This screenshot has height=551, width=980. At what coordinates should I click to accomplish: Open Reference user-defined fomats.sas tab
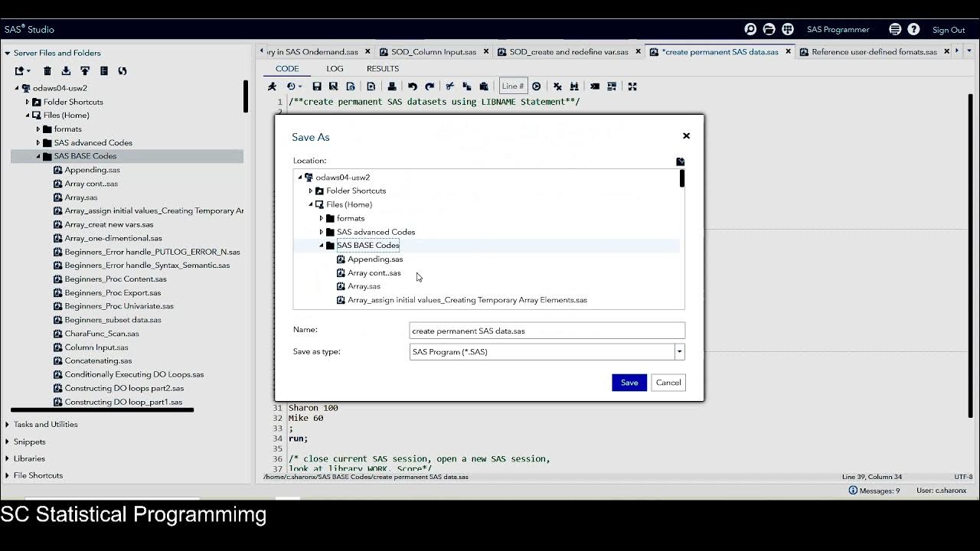[874, 52]
